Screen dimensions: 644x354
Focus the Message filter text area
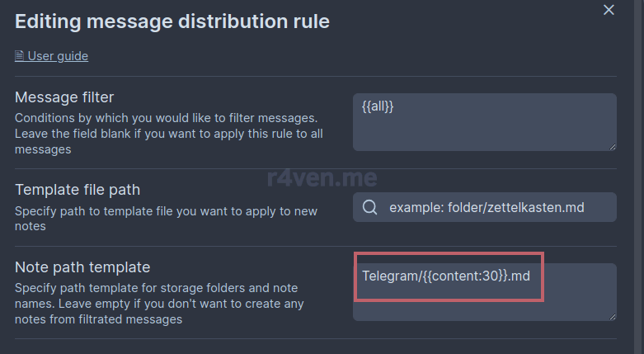(485, 122)
